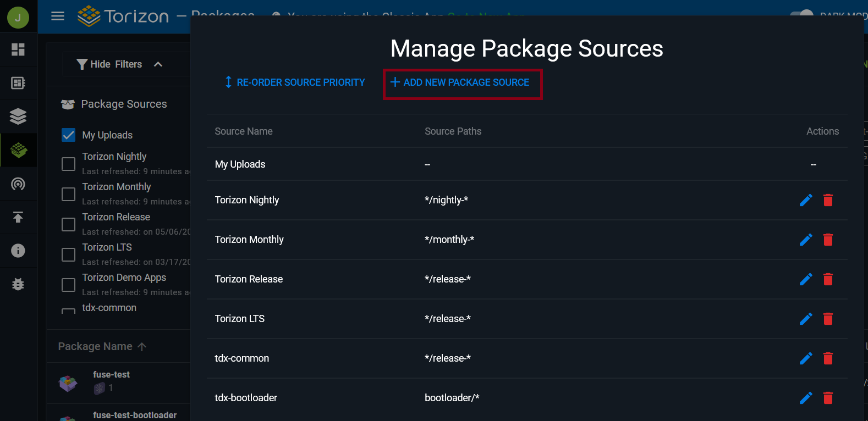Open the Fleets layers sidebar icon
This screenshot has height=421, width=868.
tap(18, 117)
